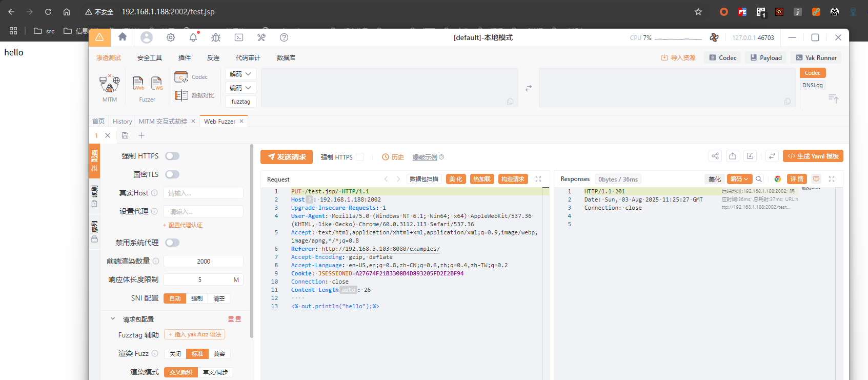Switch to the History tab
Screen dimensions: 868x380
click(122, 122)
